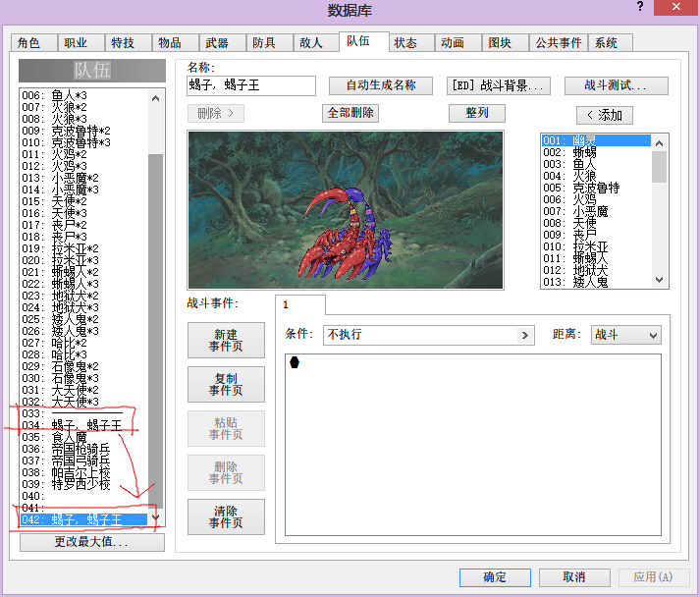The image size is (700, 597).
Task: Select troop 020: 拉米亚*3
Action: [83, 260]
